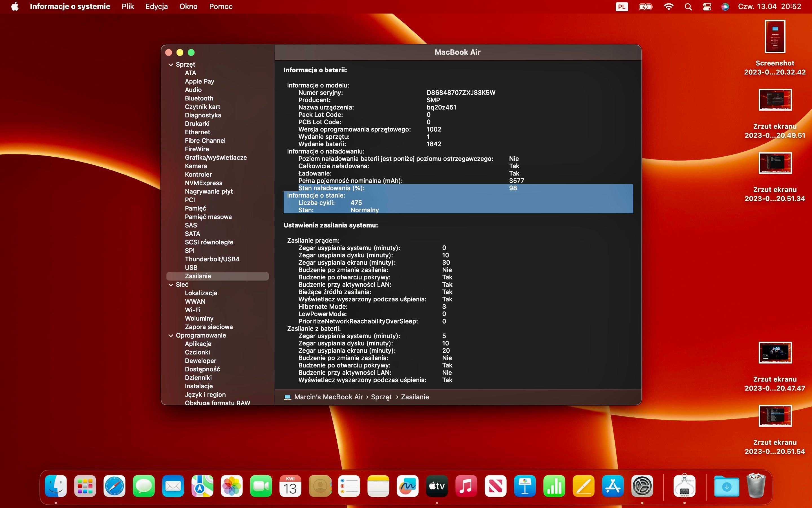Click Zasilanie in the path bar
The height and width of the screenshot is (508, 812).
[x=415, y=397]
